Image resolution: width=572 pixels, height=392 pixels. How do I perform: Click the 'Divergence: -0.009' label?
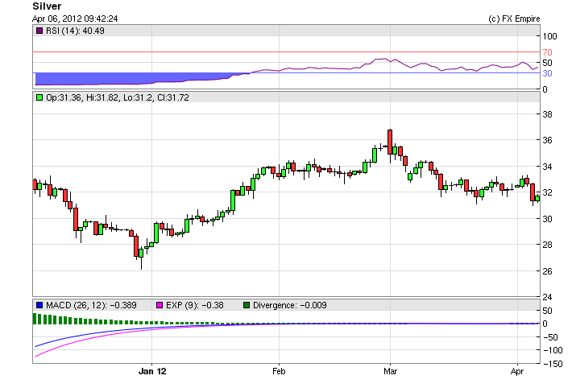pyautogui.click(x=290, y=305)
